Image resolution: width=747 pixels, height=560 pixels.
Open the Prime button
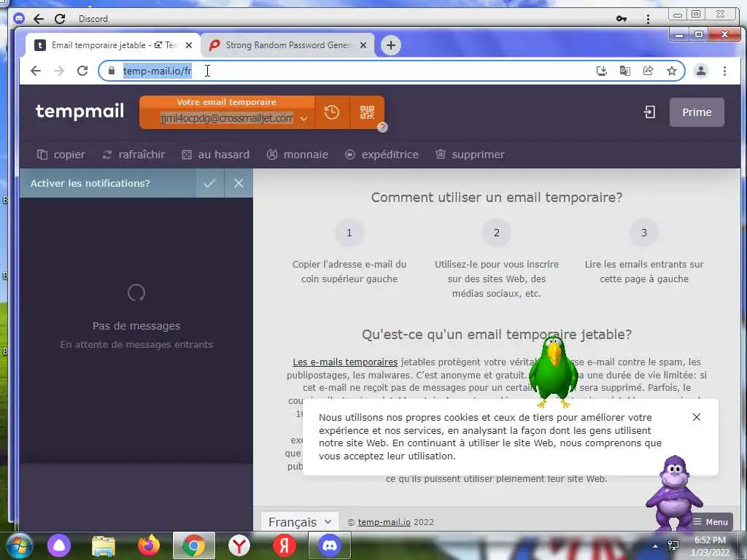point(697,112)
